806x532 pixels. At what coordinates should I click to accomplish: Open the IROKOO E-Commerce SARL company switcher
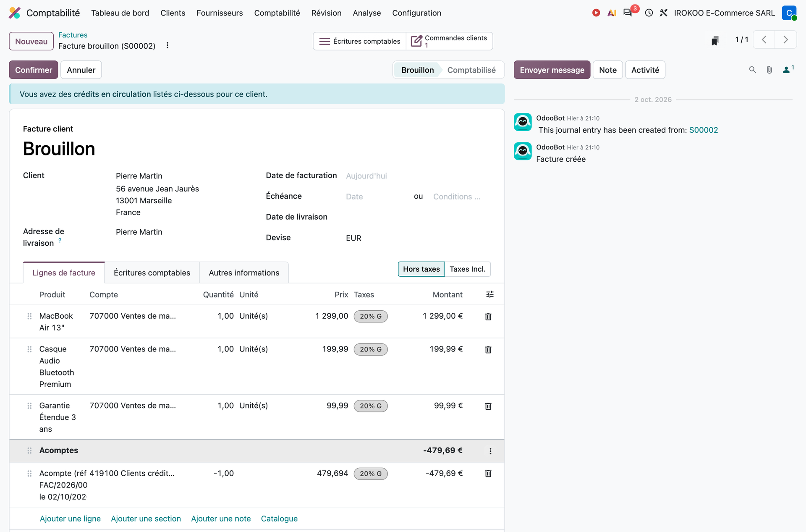(724, 13)
